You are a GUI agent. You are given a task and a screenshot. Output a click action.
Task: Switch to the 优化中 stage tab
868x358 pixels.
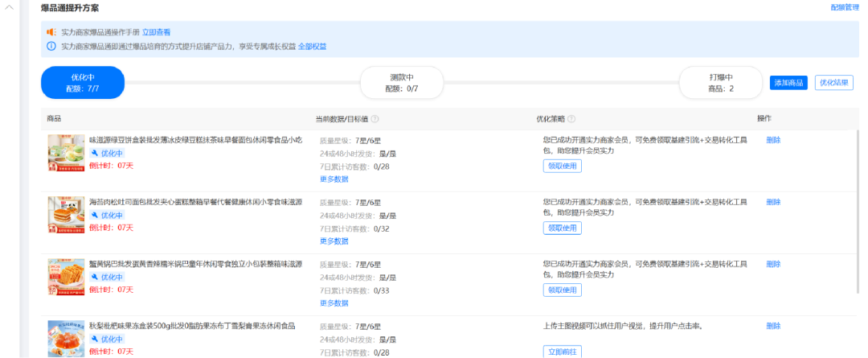[83, 83]
